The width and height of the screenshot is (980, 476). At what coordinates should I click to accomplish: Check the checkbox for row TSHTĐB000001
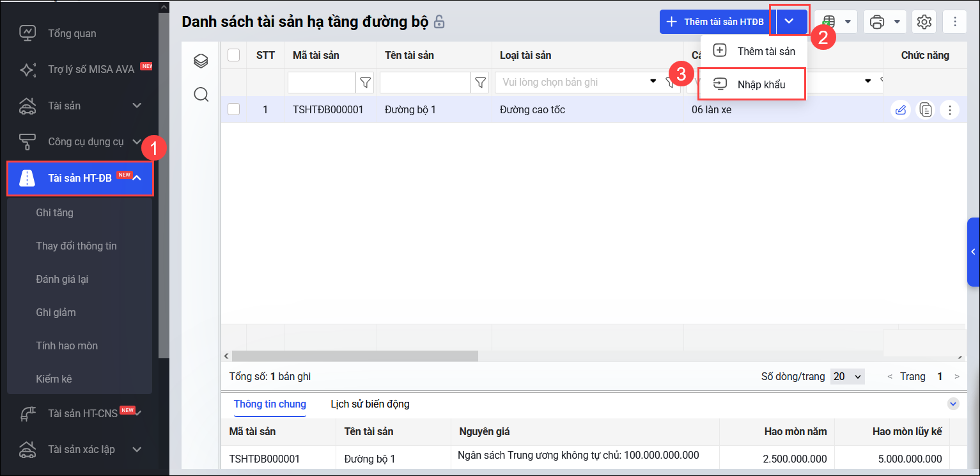tap(234, 109)
